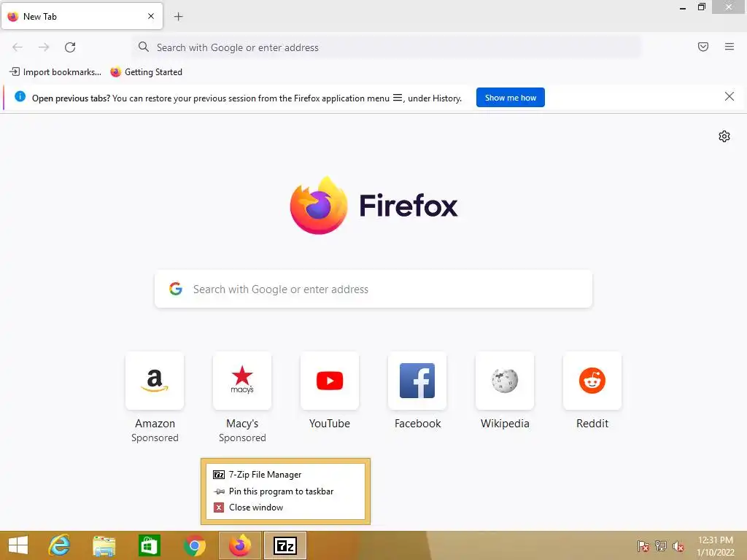Viewport: 747px width, 560px height.
Task: Click the magnifier icon in address bar
Action: point(144,47)
